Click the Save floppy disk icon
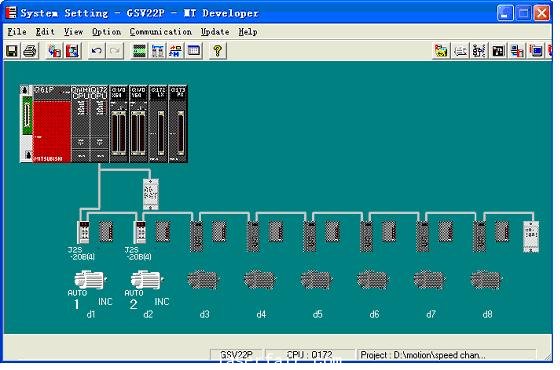This screenshot has width=560, height=370. [x=12, y=51]
